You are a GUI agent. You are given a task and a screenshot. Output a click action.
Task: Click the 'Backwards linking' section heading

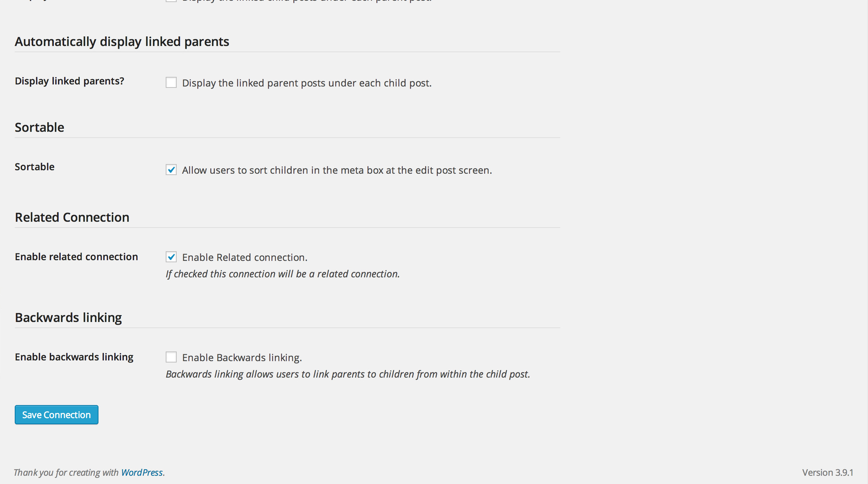(68, 318)
